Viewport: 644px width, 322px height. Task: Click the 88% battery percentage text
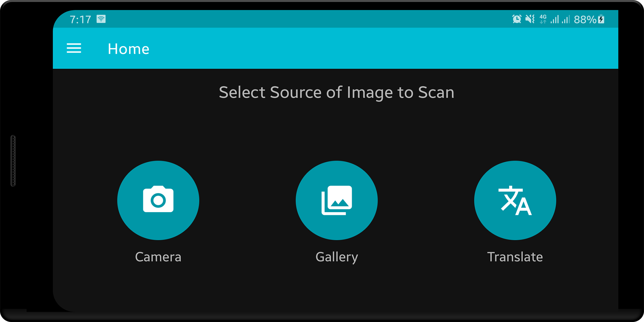tap(585, 20)
